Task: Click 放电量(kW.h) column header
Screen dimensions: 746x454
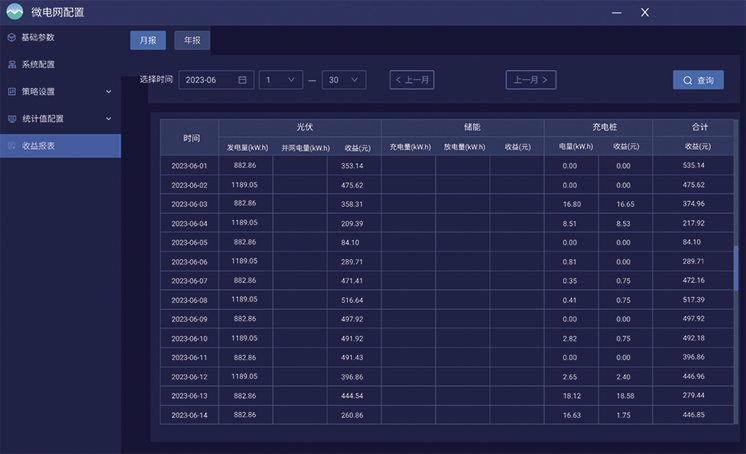Action: [x=464, y=147]
